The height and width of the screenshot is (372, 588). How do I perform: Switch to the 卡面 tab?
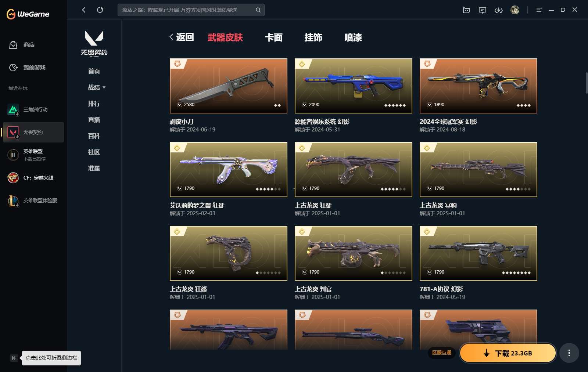point(274,37)
